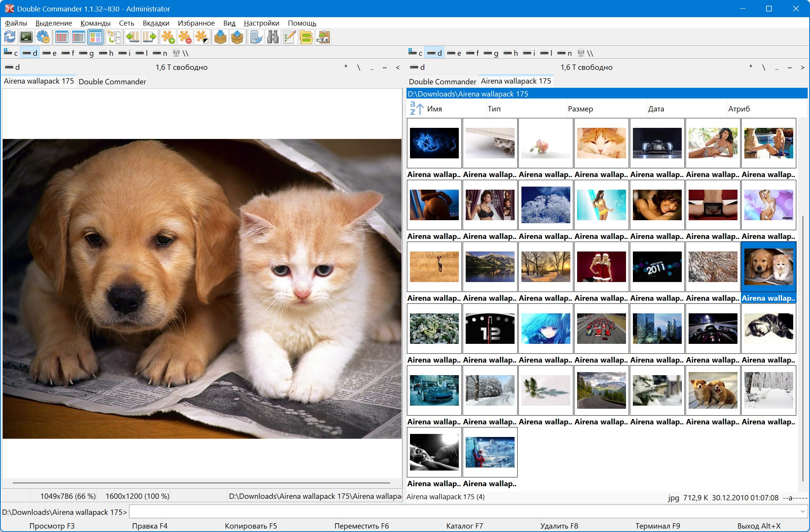Open the Вкладки menu

156,23
